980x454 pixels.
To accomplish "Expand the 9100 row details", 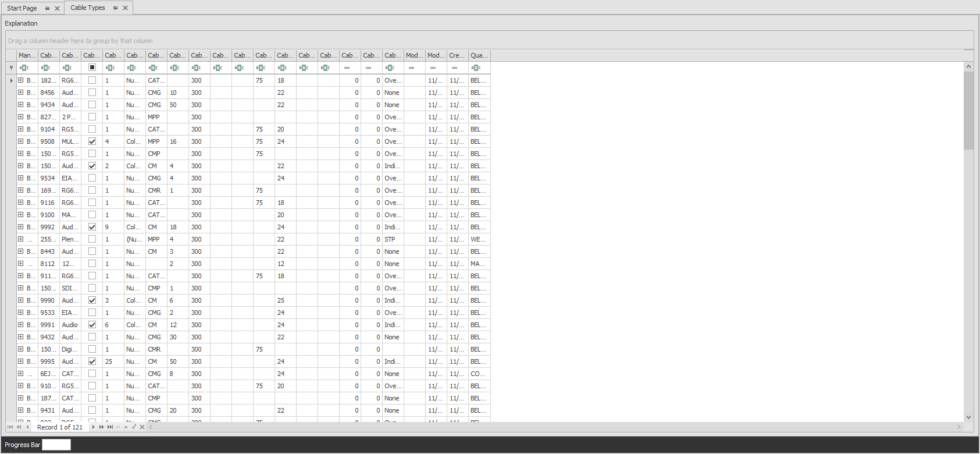I will tap(20, 215).
